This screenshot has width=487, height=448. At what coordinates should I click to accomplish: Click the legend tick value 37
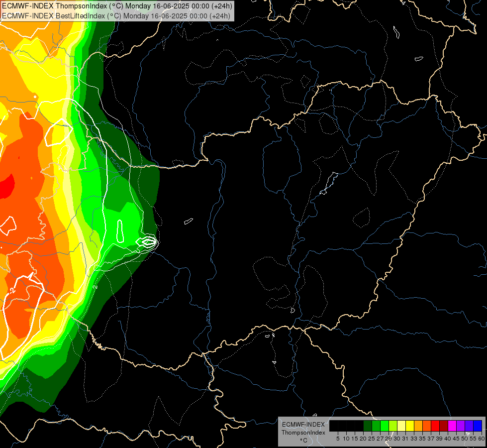click(431, 439)
